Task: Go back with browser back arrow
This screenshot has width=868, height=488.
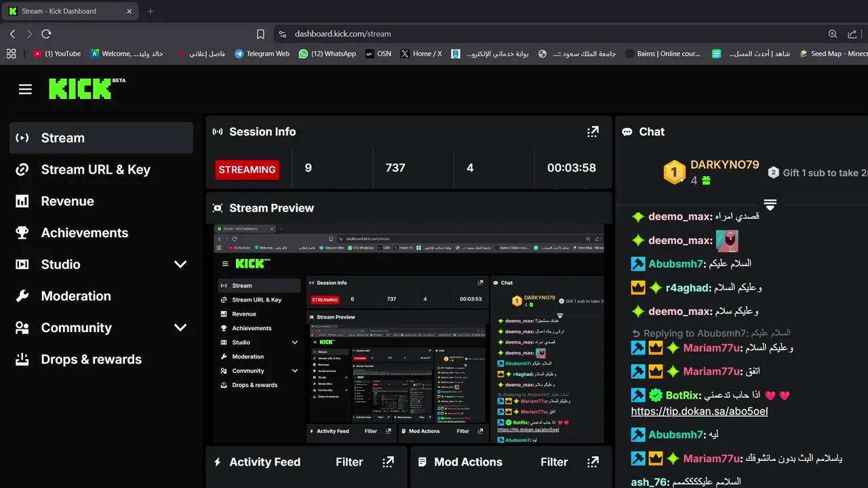Action: tap(12, 34)
